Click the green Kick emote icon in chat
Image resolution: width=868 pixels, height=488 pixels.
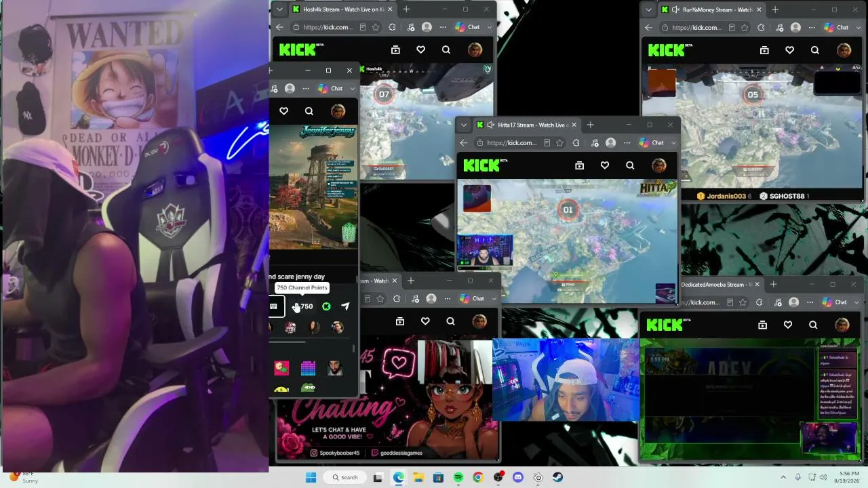click(326, 306)
